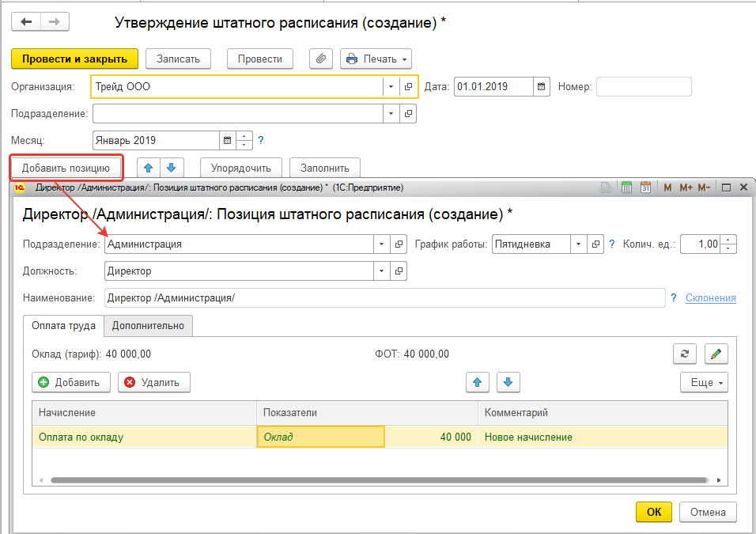Click the horizontal scrollbar in accruals table
The image size is (756, 534).
[380, 480]
